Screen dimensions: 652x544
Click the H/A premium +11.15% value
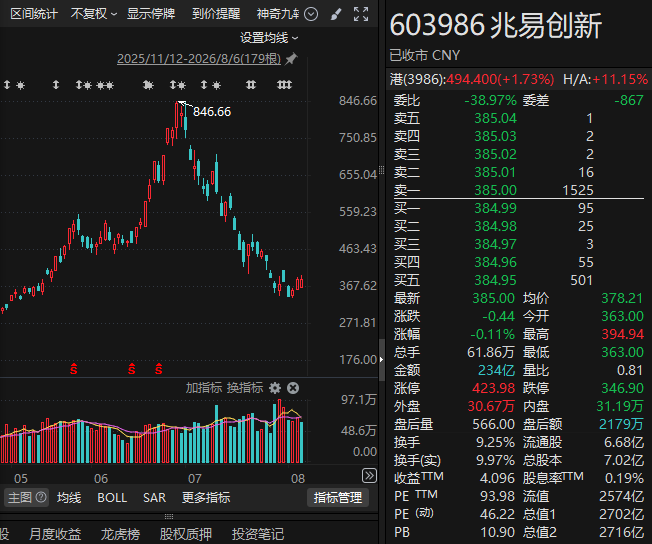pyautogui.click(x=620, y=79)
